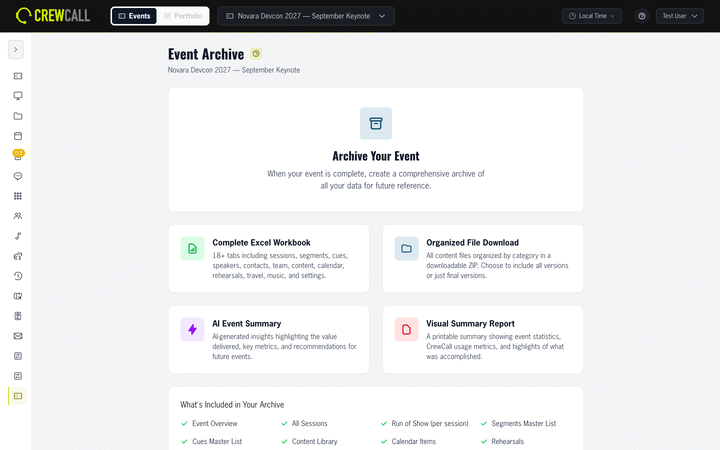
Task: Click the Segments Master List item
Action: 523,423
